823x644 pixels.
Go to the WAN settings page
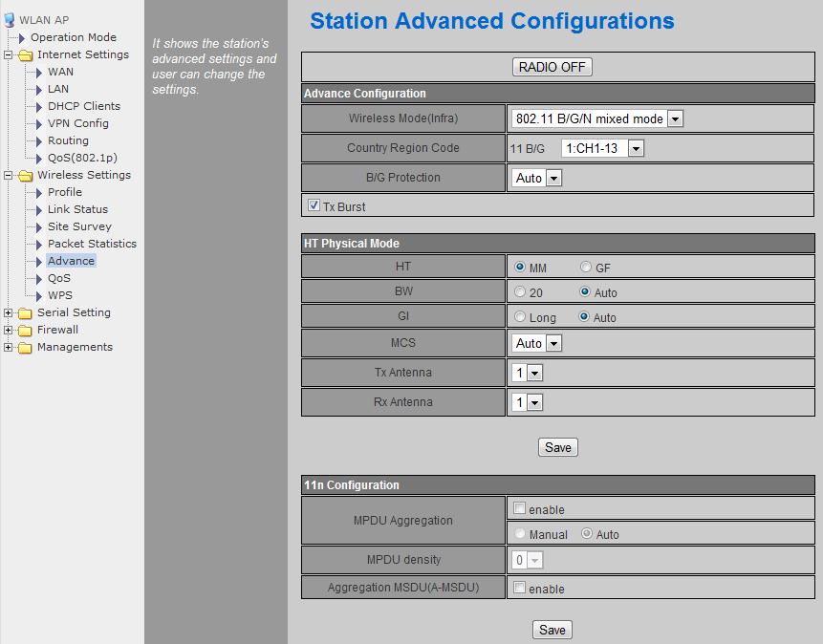click(x=60, y=72)
